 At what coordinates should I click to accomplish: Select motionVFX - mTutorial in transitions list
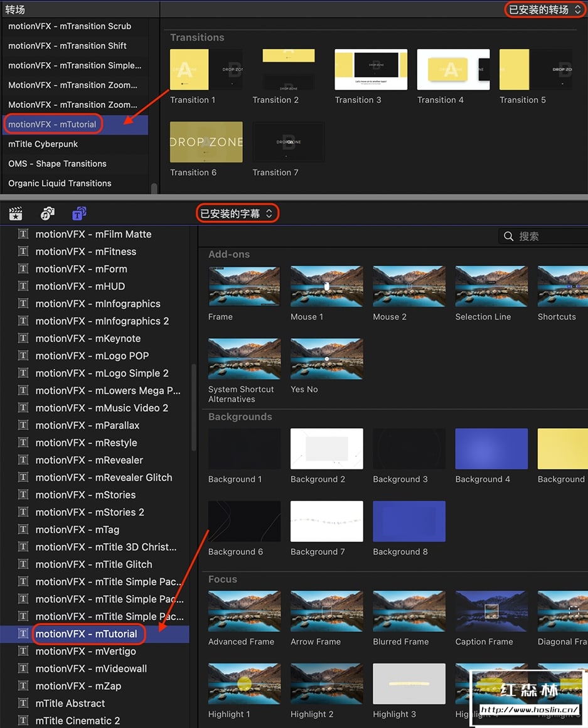pos(75,124)
